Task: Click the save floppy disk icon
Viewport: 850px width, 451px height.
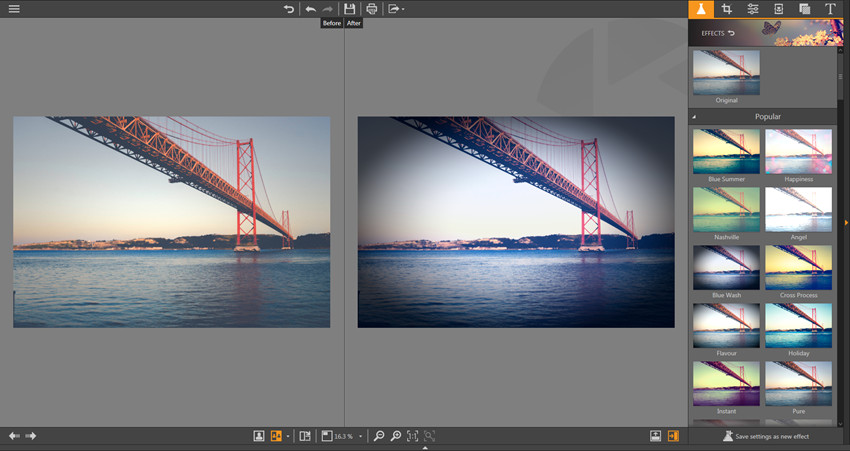Action: (350, 9)
